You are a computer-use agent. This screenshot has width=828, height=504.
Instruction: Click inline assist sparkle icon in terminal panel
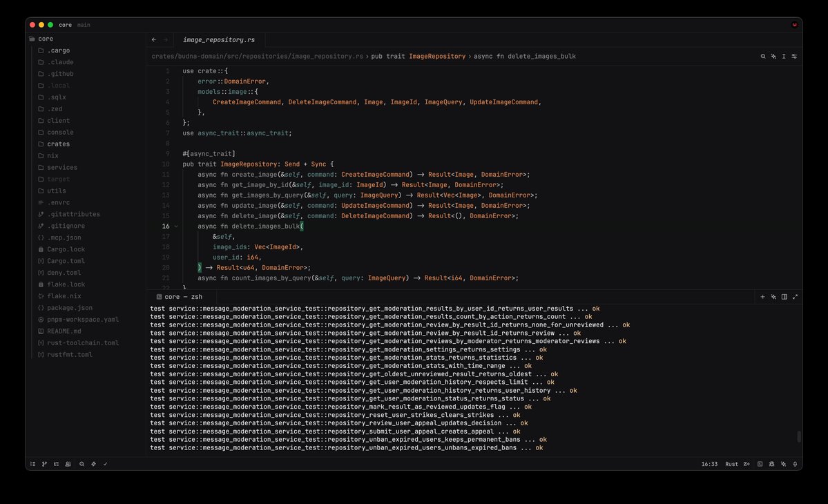773,297
